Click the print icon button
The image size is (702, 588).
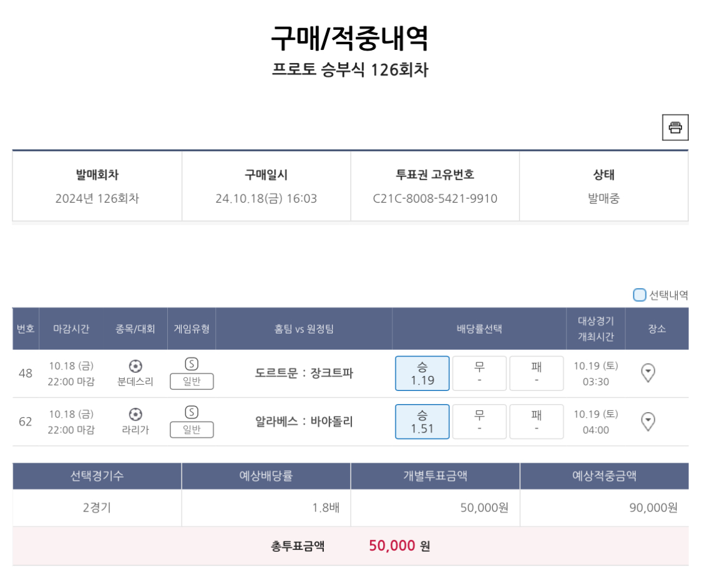pos(675,128)
